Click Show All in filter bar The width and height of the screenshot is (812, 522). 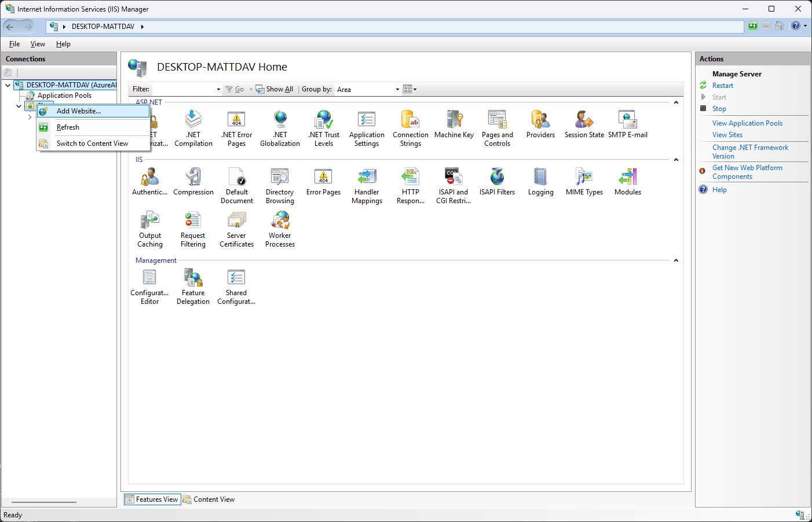[x=275, y=89]
